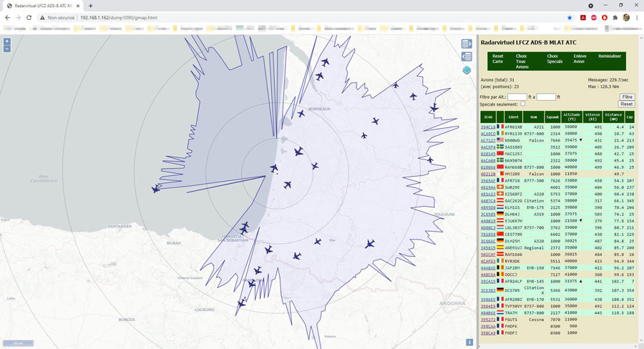Click the browser address bar URL
This screenshot has height=349, width=644.
pyautogui.click(x=119, y=18)
